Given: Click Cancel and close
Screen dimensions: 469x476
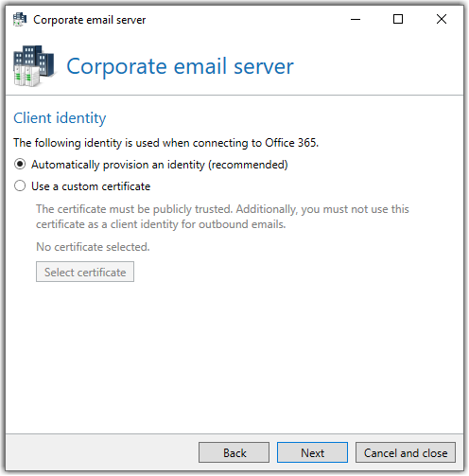Looking at the screenshot, I should click(x=406, y=453).
